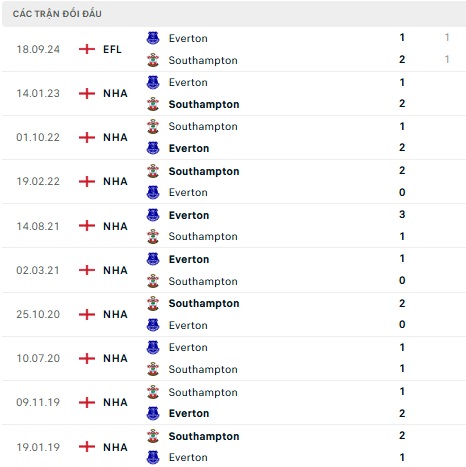Click England flag in 14.01.23 row
Screen dimensions: 466x467
(x=87, y=93)
